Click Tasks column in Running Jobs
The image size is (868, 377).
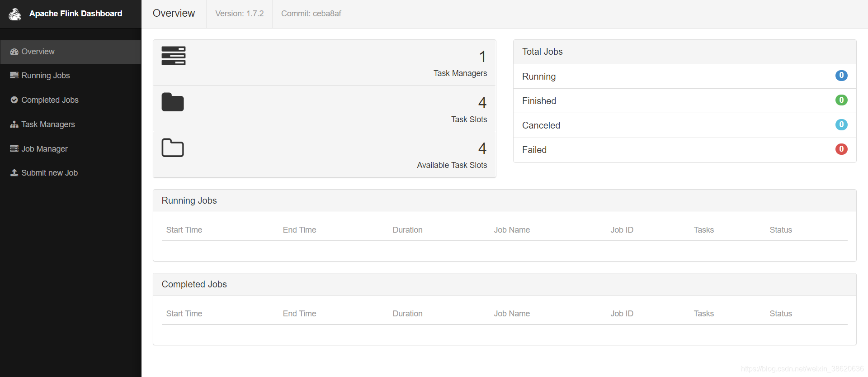703,230
